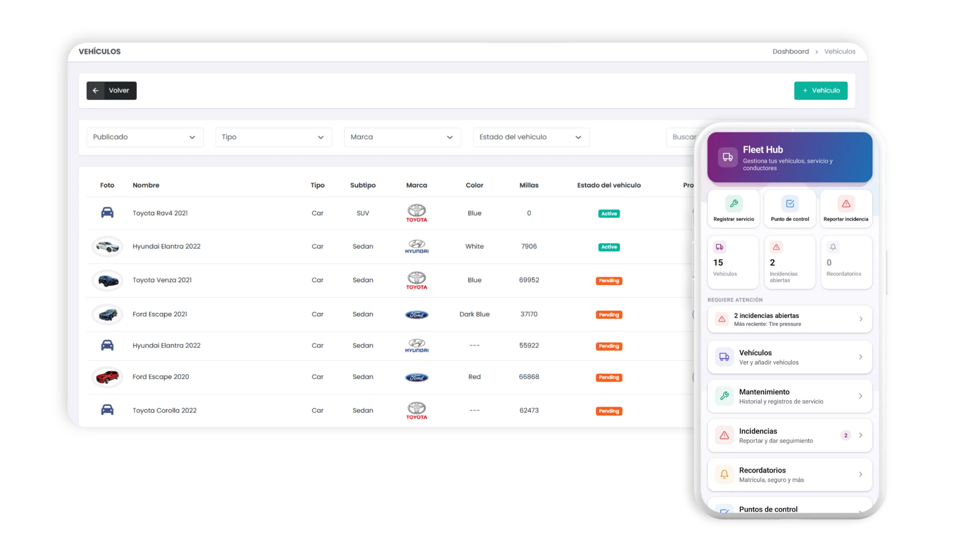
Task: Click the Active badge for Toyota Rav4 2021
Action: coord(609,213)
